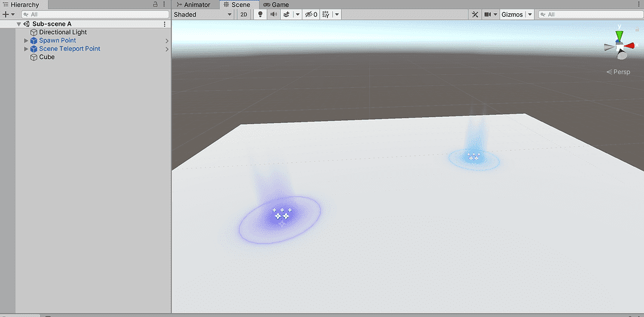This screenshot has width=644, height=317.
Task: Open the Gizmos dropdown arrow
Action: click(530, 14)
